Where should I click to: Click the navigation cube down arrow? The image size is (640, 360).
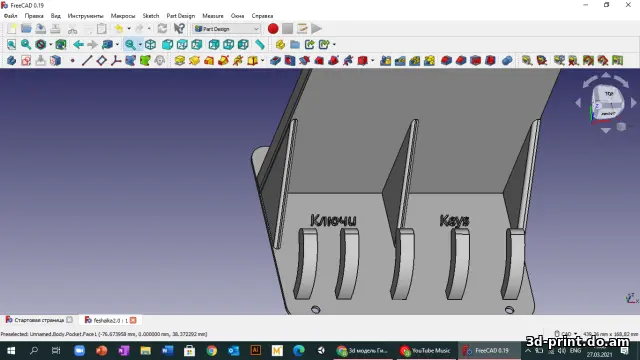point(606,131)
